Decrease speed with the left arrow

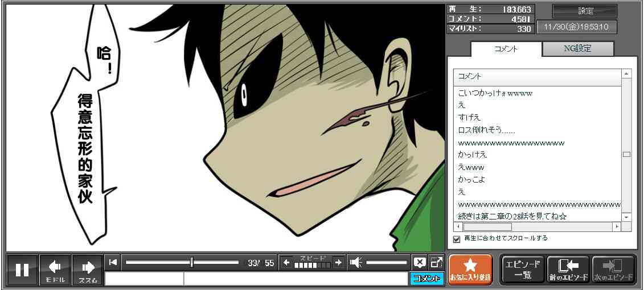(x=286, y=262)
